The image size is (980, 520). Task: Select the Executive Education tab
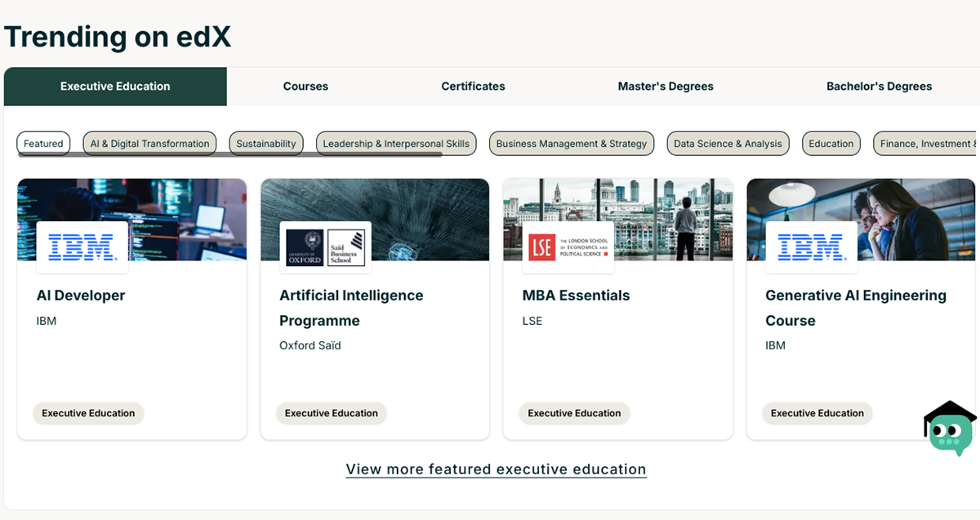115,87
